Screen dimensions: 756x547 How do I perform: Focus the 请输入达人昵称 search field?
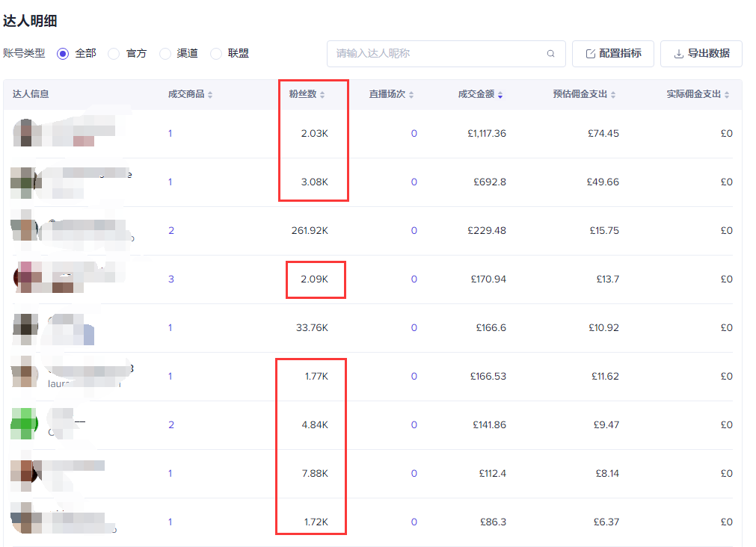437,54
